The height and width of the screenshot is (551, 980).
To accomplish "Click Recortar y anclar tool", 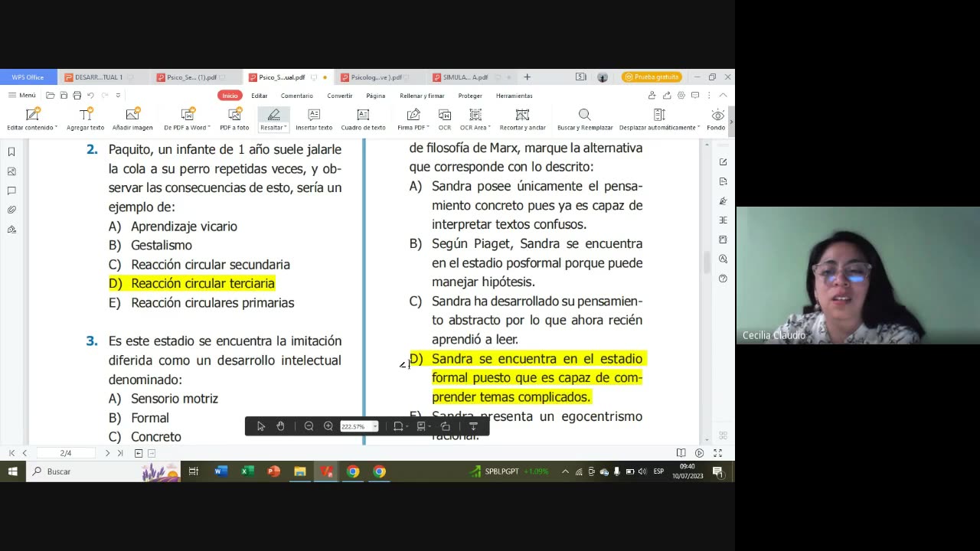I will 522,119.
